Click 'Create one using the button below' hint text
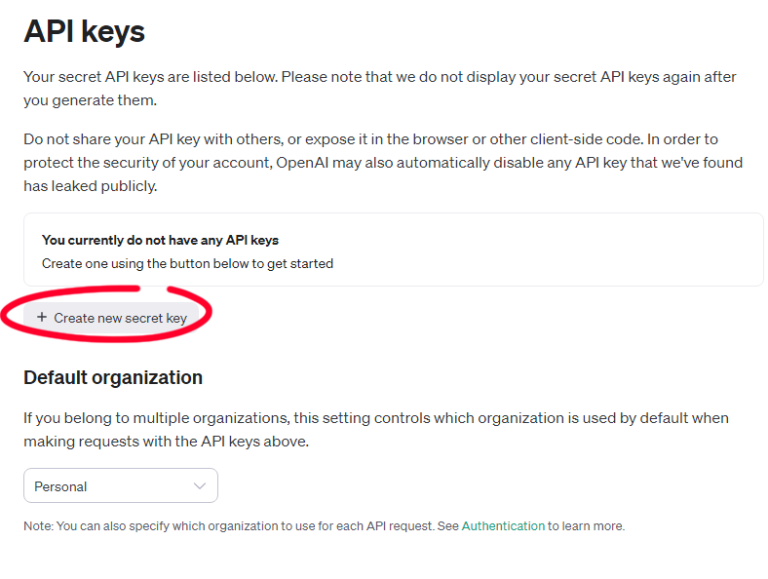 [187, 264]
